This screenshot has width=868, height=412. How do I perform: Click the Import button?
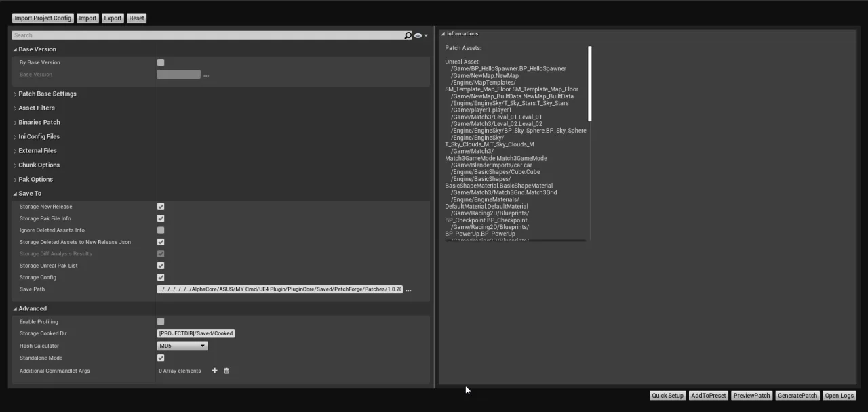87,18
